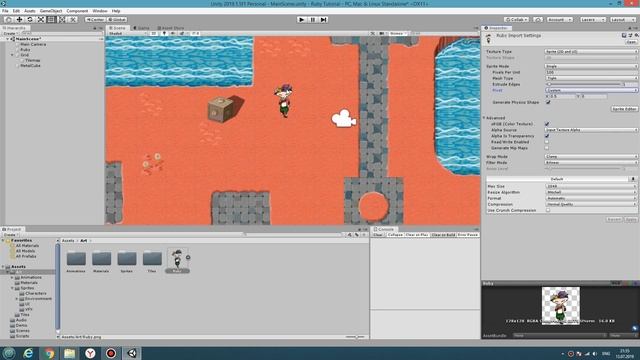
Task: Toggle Collapse in the Console panel
Action: (395, 235)
